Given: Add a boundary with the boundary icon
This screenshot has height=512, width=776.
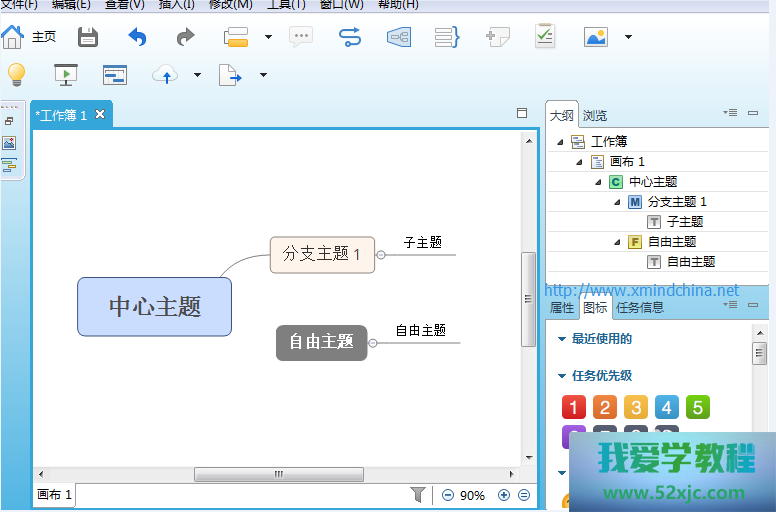Looking at the screenshot, I should 399,38.
